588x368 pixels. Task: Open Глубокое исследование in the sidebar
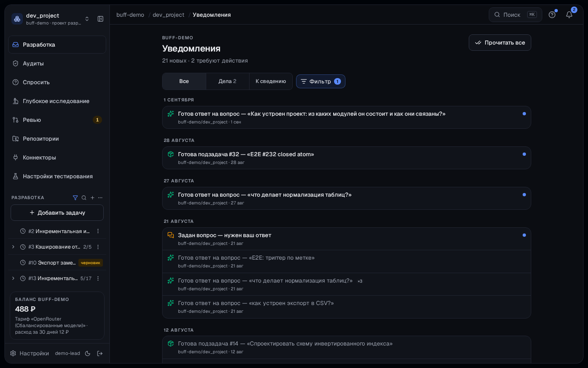coord(57,101)
